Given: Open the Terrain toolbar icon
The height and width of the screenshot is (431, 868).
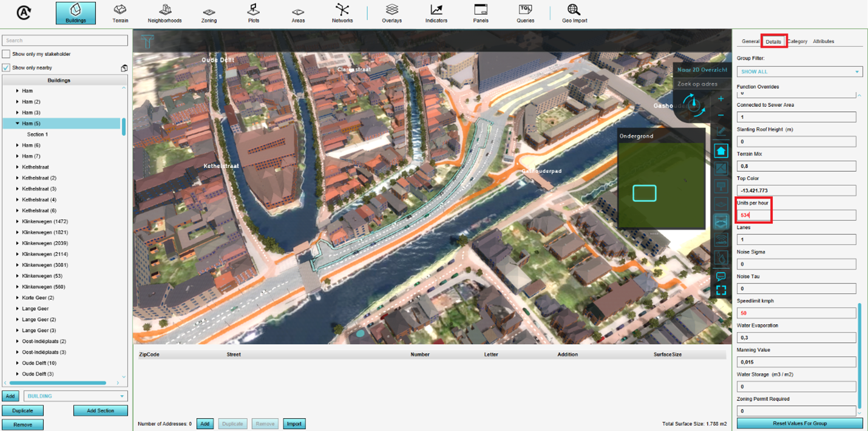Looking at the screenshot, I should tap(120, 13).
